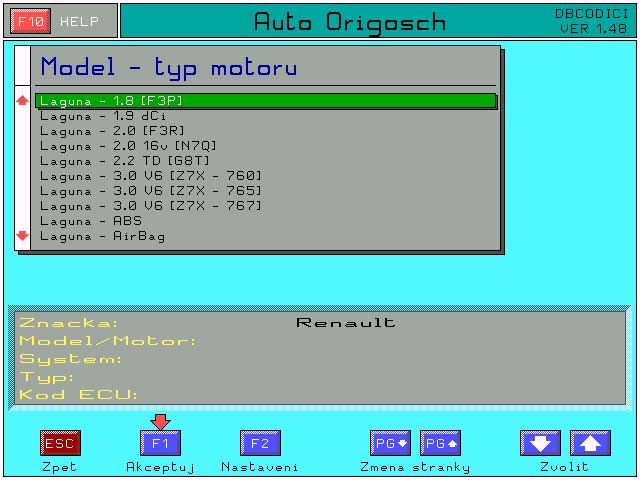640x480 pixels.
Task: Click the HELP label
Action: point(79,21)
